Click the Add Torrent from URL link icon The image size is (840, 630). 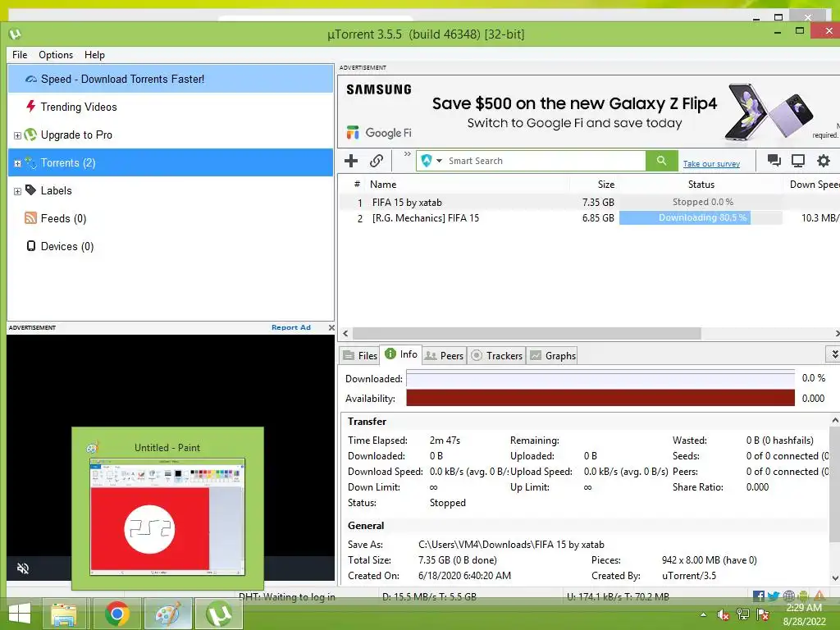coord(377,161)
